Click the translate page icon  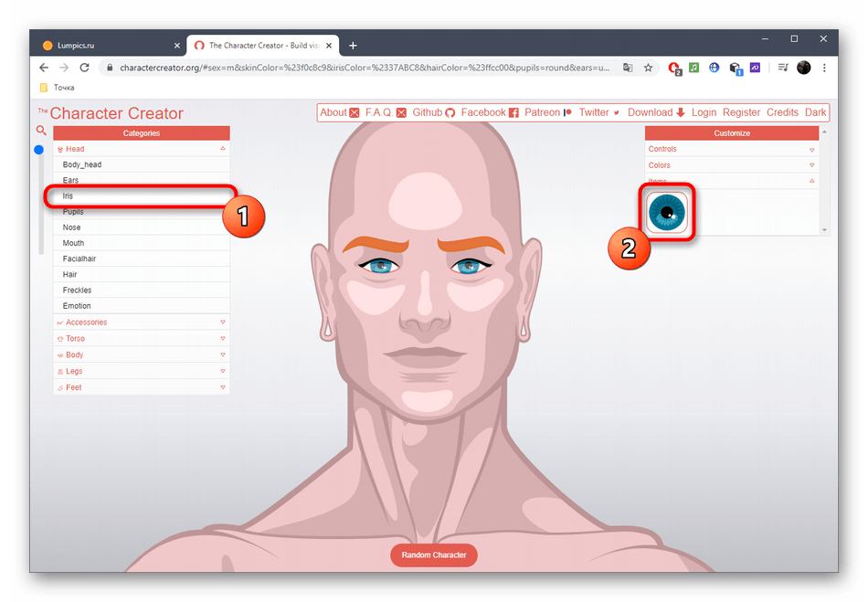(x=628, y=68)
